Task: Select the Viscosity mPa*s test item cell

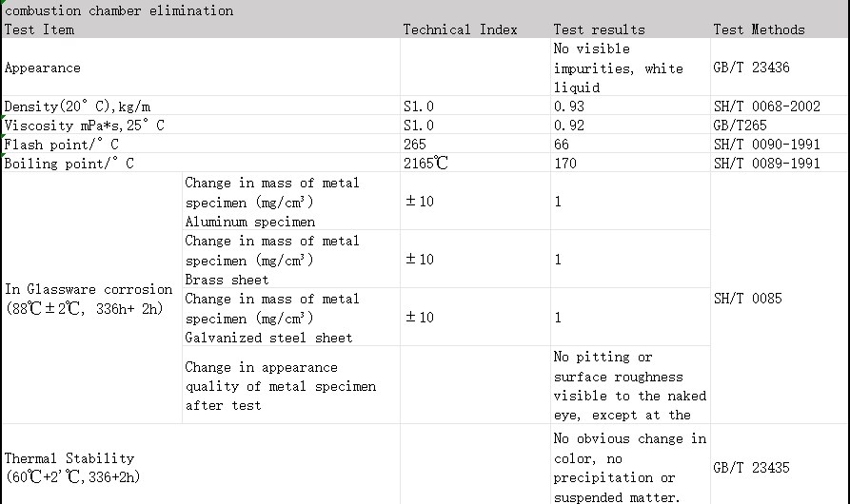Action: click(86, 125)
